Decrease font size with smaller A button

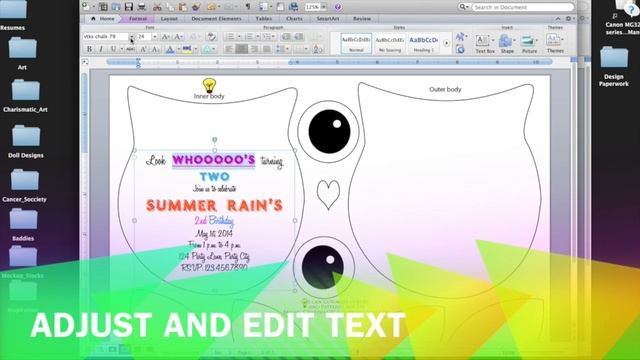click(178, 37)
